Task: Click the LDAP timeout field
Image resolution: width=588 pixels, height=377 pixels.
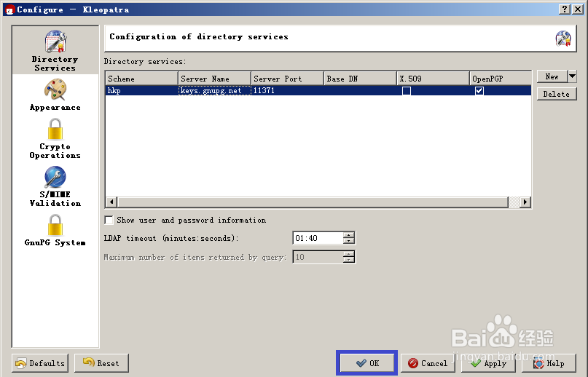Action: coord(318,238)
